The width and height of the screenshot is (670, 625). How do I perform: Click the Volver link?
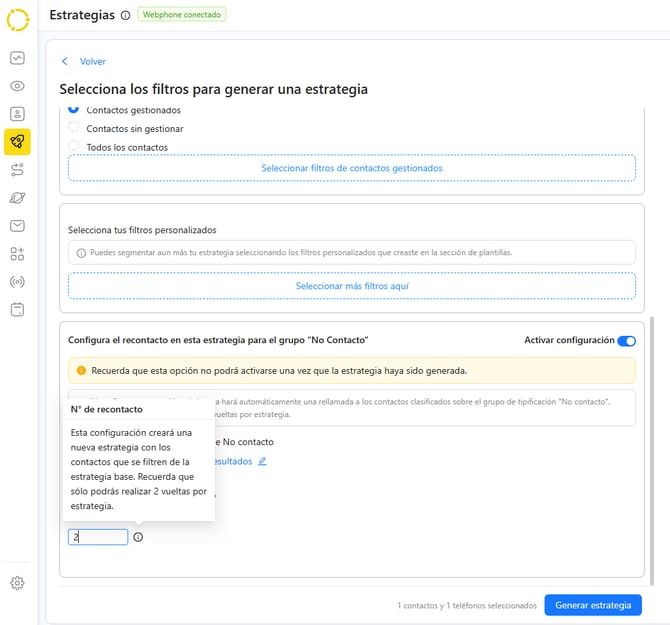tap(92, 62)
